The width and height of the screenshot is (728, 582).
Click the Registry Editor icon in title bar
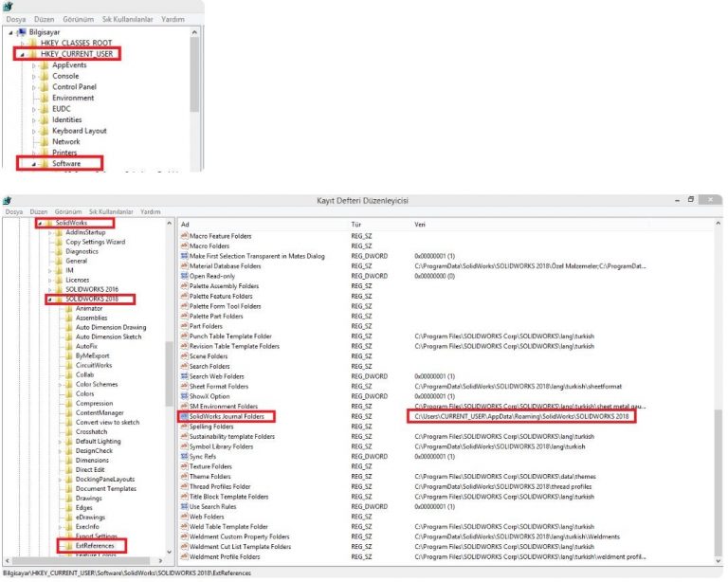pyautogui.click(x=8, y=200)
